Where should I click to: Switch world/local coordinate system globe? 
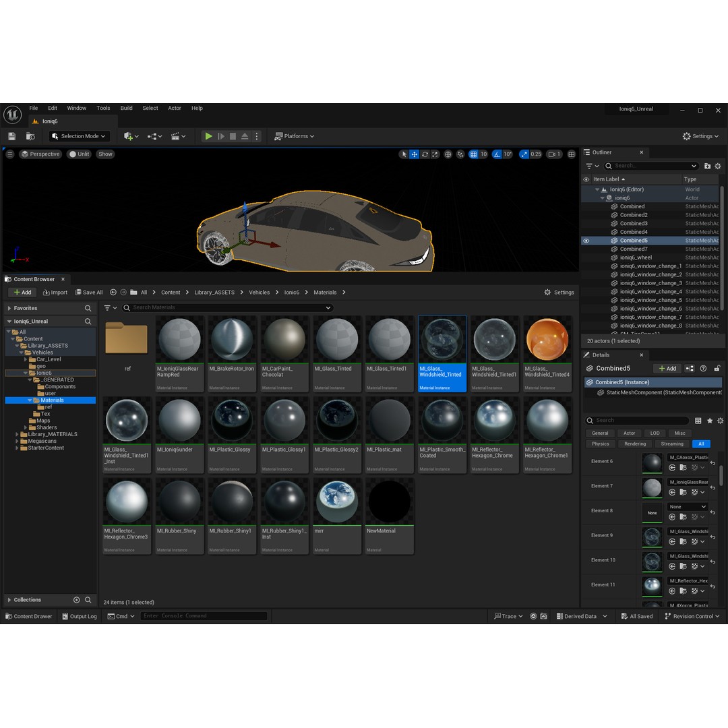pos(448,154)
